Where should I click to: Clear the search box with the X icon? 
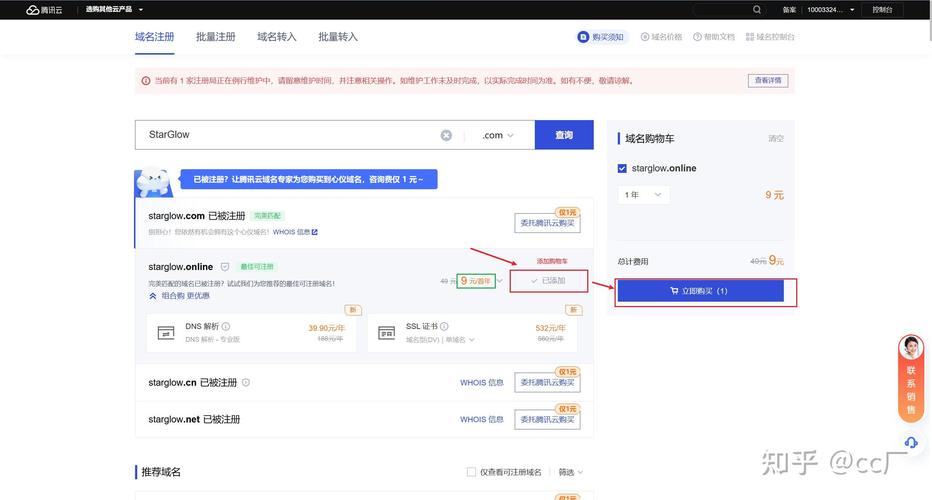tap(446, 136)
